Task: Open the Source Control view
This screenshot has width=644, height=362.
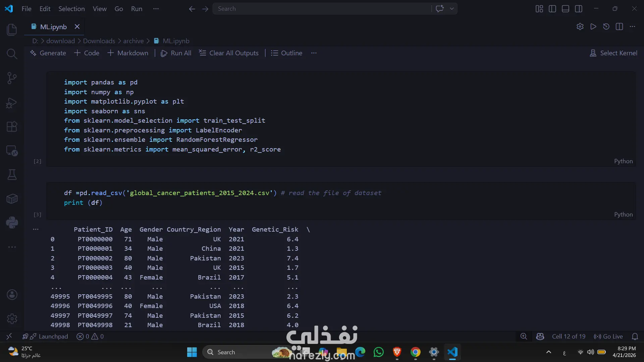Action: [x=12, y=78]
